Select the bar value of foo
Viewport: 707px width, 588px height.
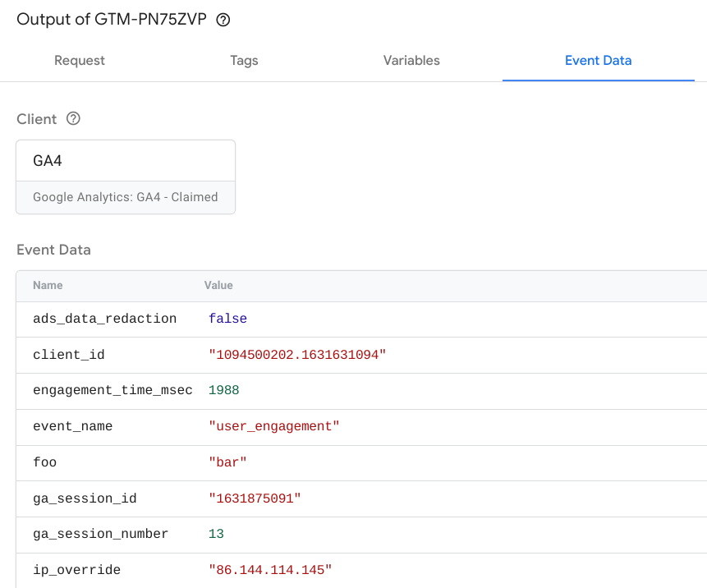227,462
